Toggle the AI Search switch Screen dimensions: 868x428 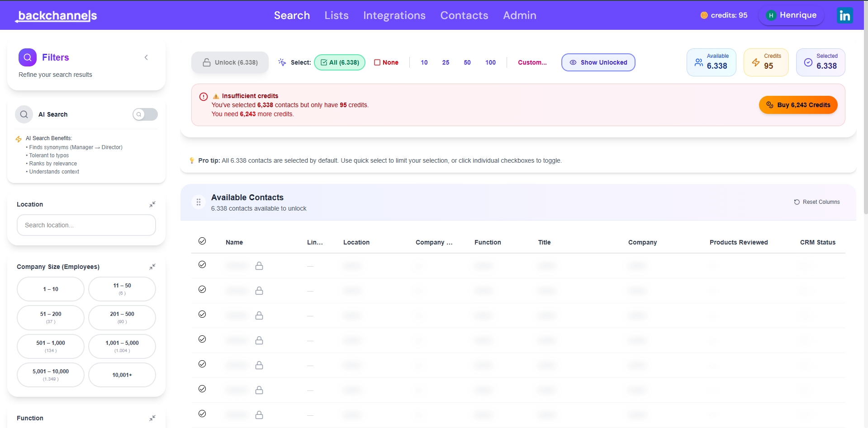point(145,114)
